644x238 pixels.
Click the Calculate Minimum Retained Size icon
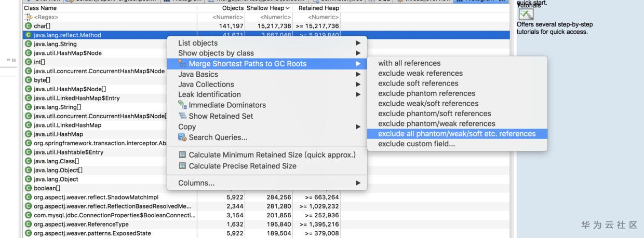[182, 155]
